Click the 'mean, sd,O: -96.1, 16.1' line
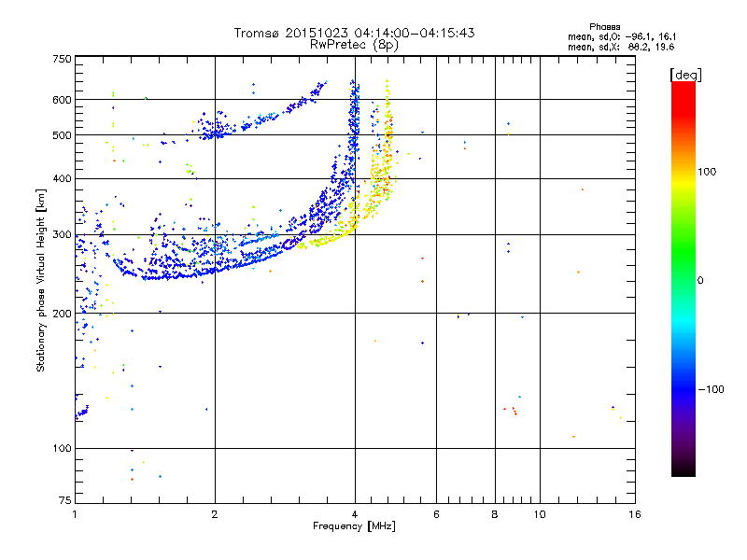Image resolution: width=747 pixels, height=560 pixels. click(622, 36)
